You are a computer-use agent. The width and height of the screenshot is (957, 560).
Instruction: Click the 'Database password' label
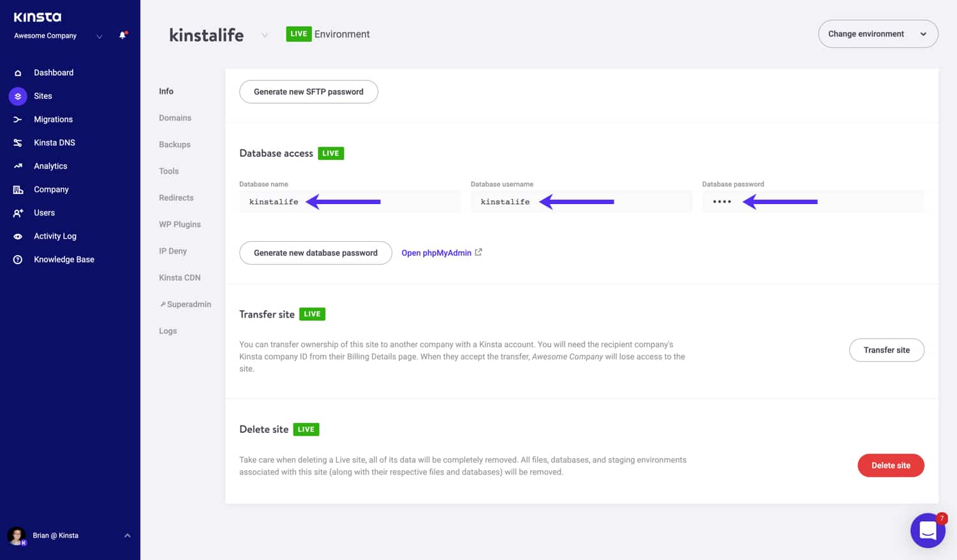733,184
